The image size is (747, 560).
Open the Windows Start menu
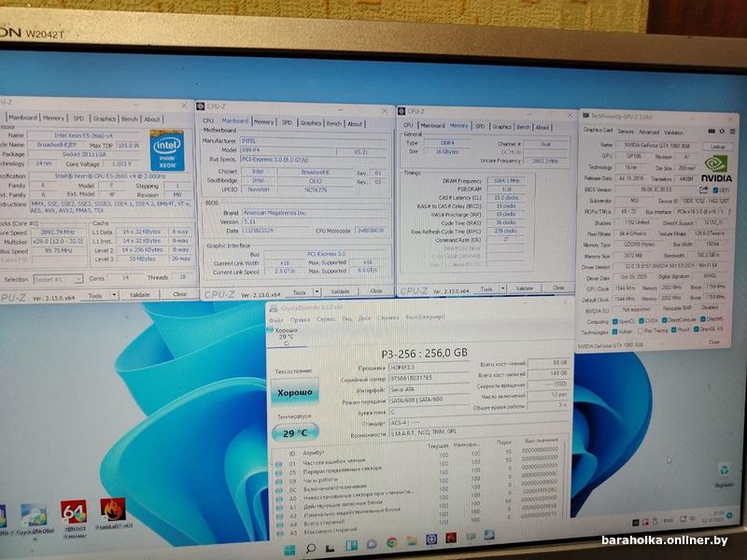(x=289, y=551)
